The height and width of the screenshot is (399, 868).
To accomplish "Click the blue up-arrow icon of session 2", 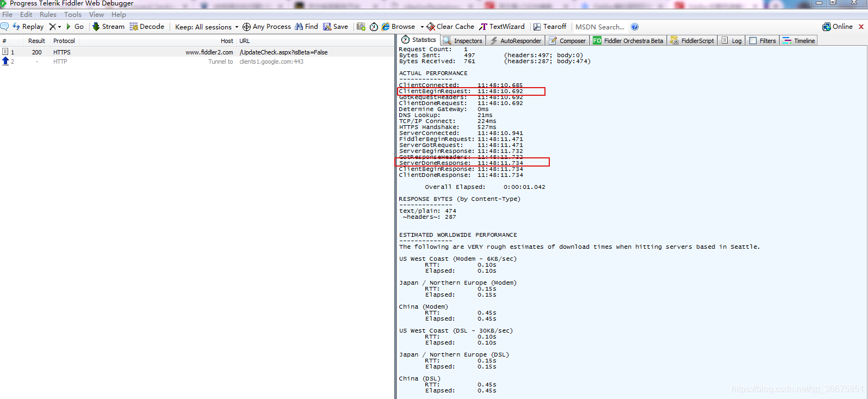I will pyautogui.click(x=5, y=61).
